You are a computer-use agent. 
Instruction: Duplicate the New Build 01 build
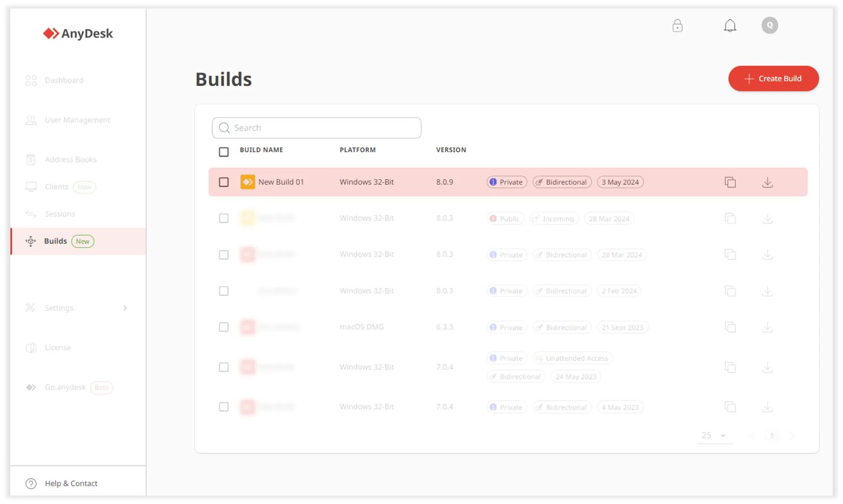(730, 182)
